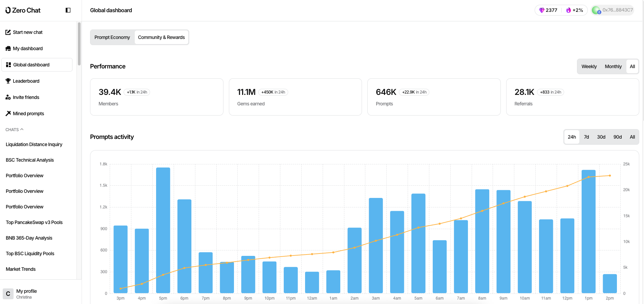Click the +450K in 24h gems badge

coord(273,92)
